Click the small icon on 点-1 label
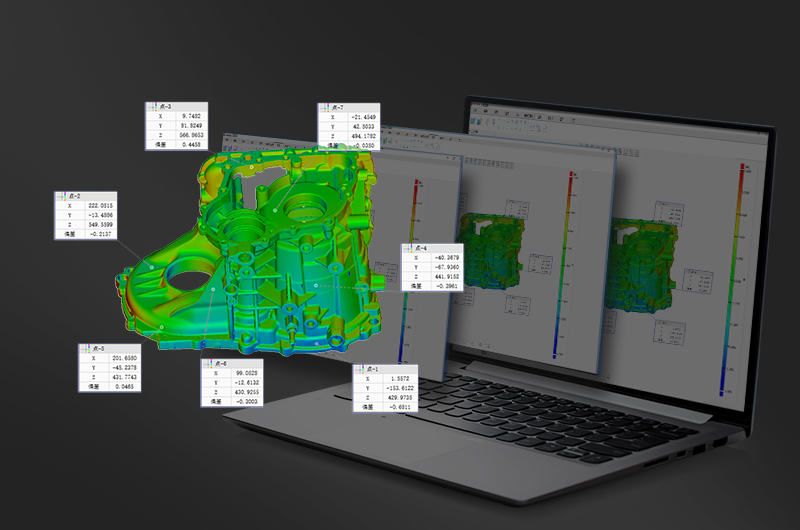 [x=358, y=369]
